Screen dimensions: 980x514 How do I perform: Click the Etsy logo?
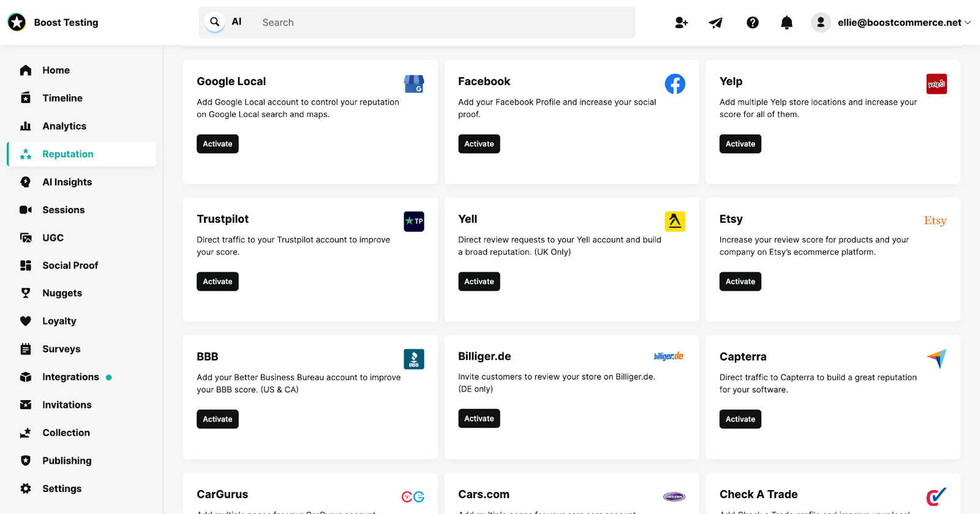click(935, 221)
